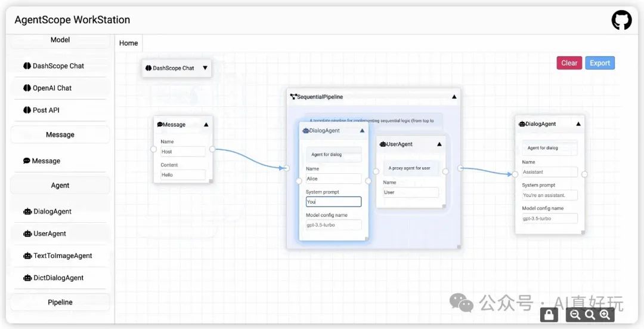Collapse the SequentialPipeline node arrow
The width and height of the screenshot is (644, 329).
tap(454, 97)
